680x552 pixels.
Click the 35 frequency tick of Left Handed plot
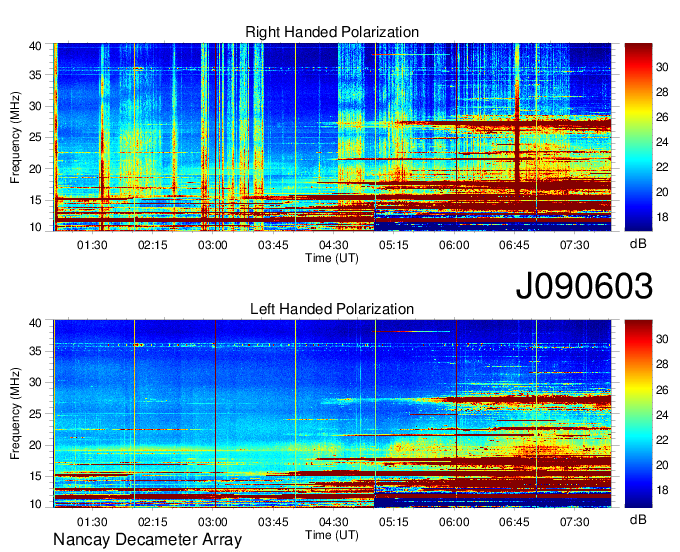[35, 351]
